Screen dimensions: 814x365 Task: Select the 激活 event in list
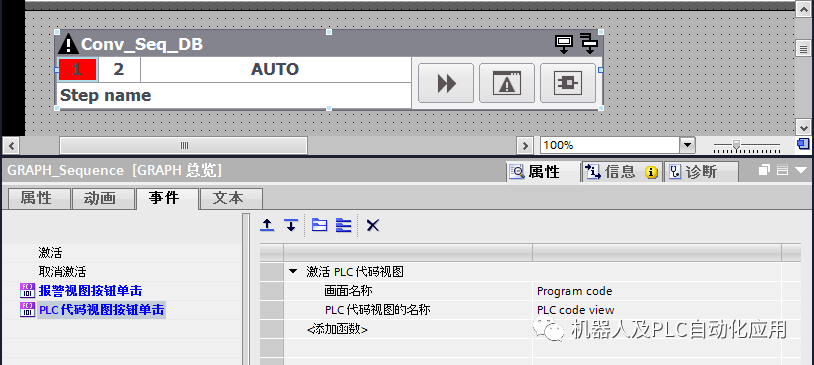point(50,253)
